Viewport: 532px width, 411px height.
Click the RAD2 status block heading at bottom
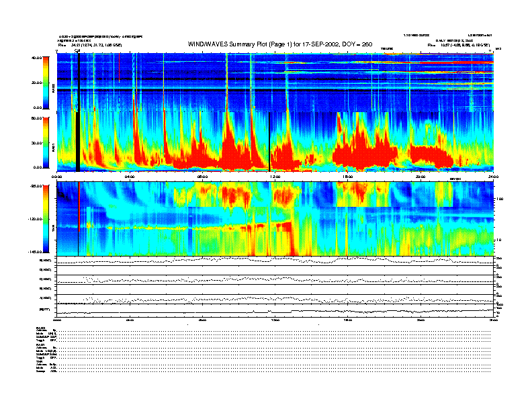click(41, 328)
